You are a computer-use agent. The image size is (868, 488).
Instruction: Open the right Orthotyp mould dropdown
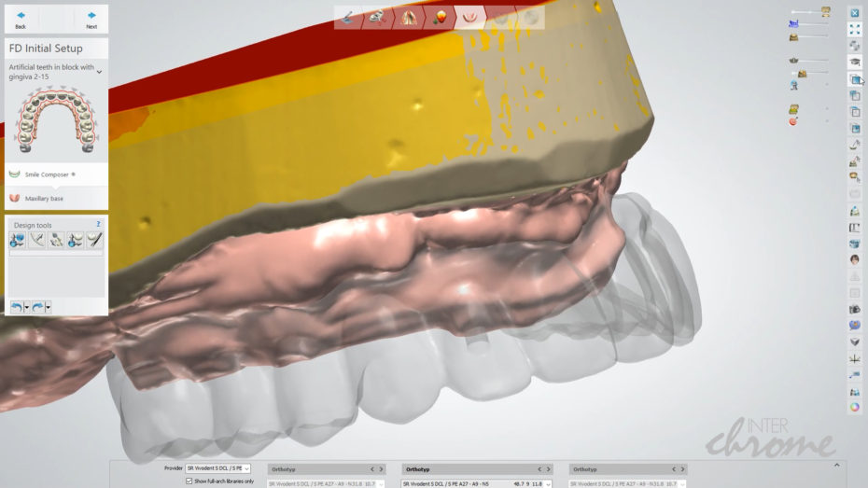[682, 484]
